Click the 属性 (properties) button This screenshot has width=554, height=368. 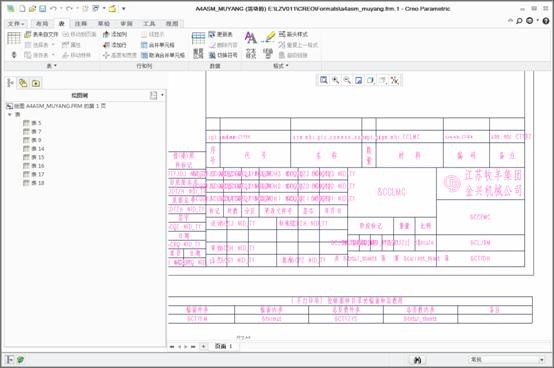click(71, 45)
